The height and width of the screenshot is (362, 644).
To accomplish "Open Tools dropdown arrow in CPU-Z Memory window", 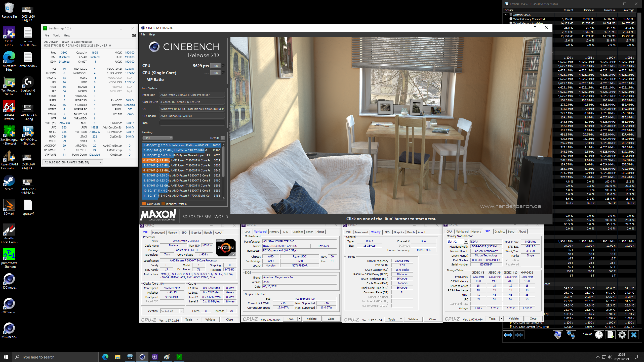I will (x=401, y=319).
